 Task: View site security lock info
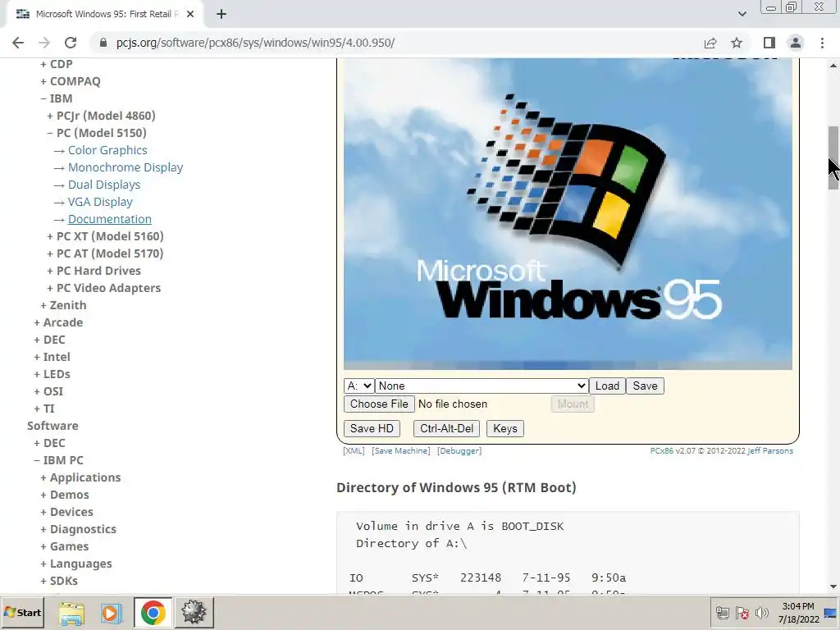click(103, 43)
